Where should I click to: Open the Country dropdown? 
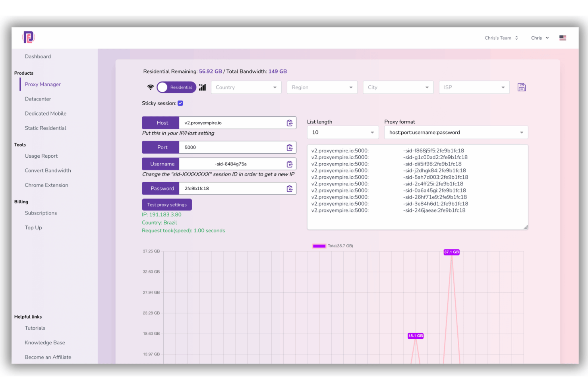click(246, 87)
